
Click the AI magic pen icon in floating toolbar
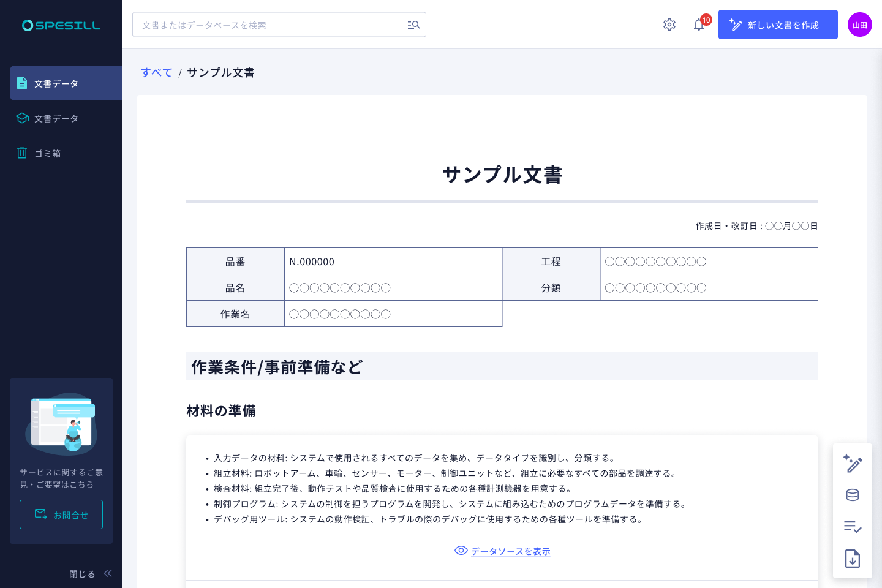[x=853, y=464]
